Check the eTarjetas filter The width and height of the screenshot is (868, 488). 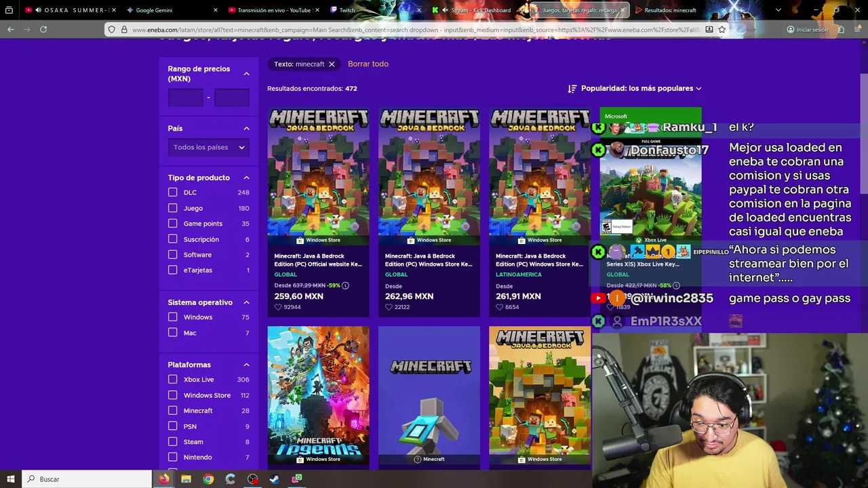click(x=172, y=270)
